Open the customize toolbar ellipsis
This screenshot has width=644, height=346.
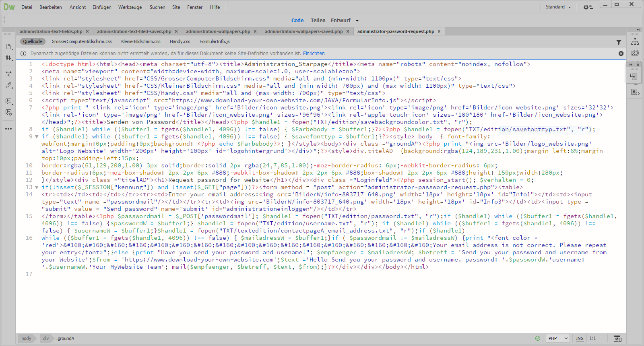point(8,129)
